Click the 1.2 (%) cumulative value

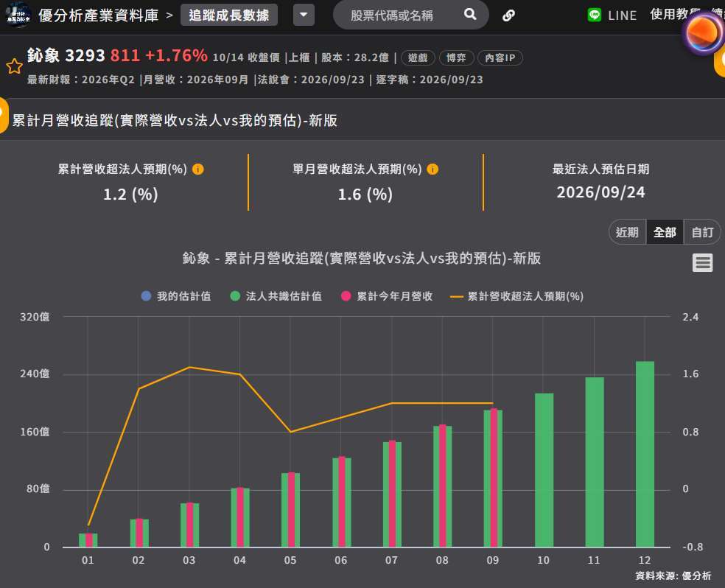(130, 194)
